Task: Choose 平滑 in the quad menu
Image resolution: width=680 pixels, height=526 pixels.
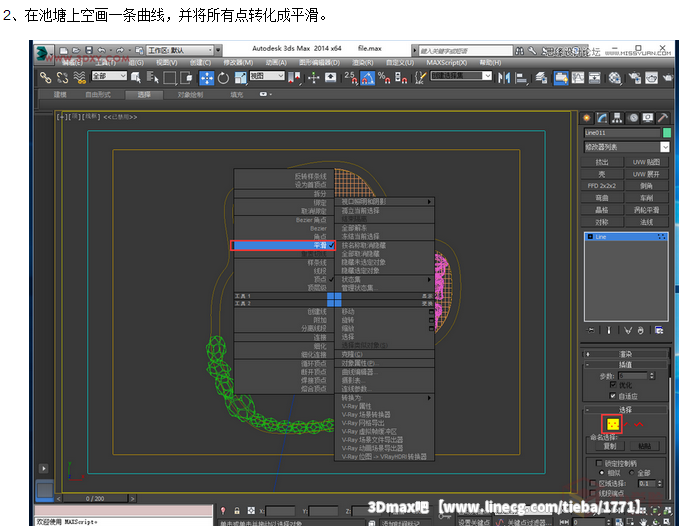Action: 283,245
